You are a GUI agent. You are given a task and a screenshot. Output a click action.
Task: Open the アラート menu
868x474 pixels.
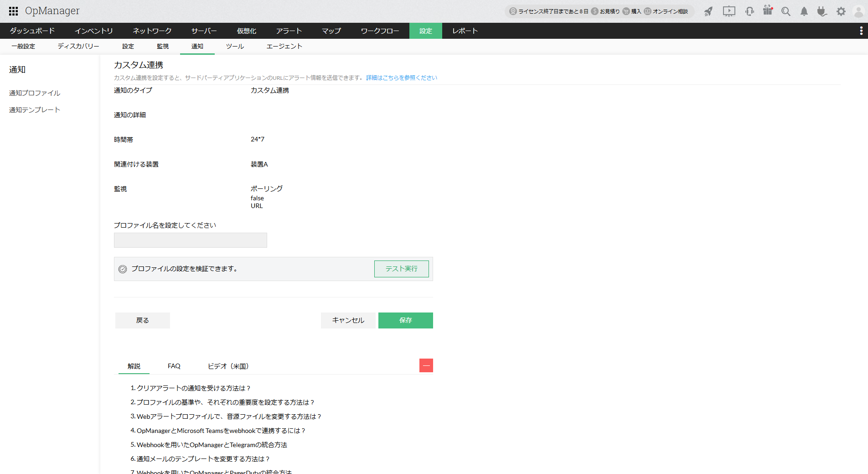pos(289,31)
